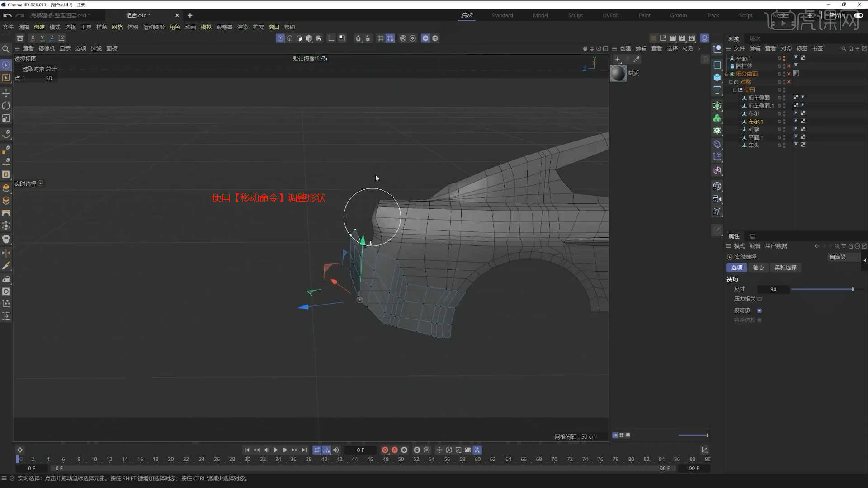Toggle coordinate system icon beside Z lock
868x488 pixels.
coord(62,38)
